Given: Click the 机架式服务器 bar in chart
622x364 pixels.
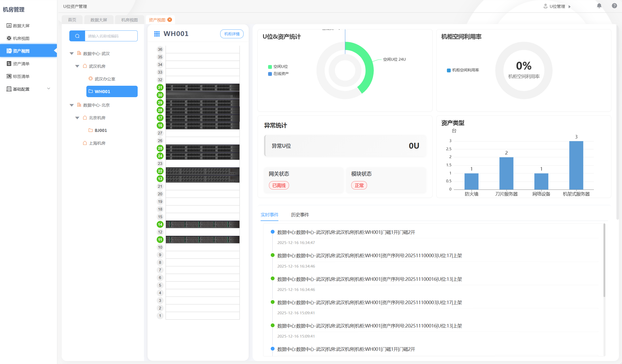Looking at the screenshot, I should pos(576,165).
